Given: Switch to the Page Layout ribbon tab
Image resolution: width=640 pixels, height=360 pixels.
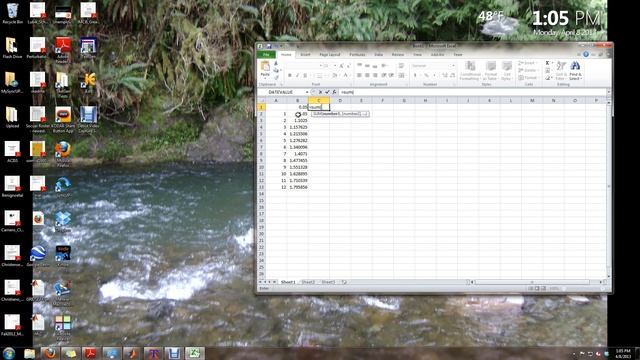Looking at the screenshot, I should click(329, 54).
